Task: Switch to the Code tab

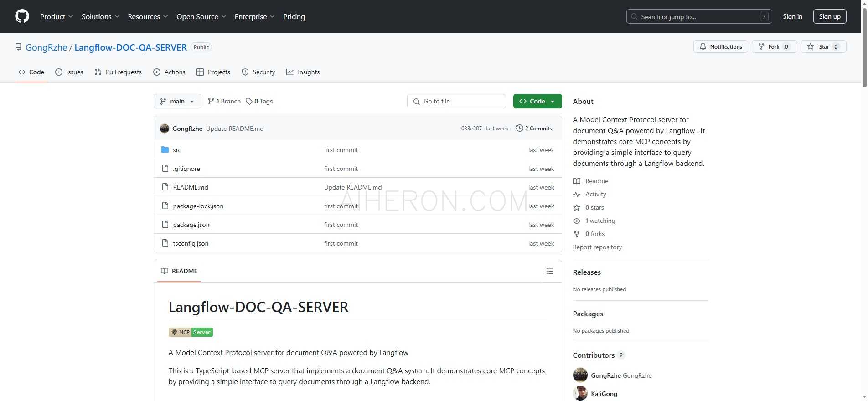Action: coord(31,72)
